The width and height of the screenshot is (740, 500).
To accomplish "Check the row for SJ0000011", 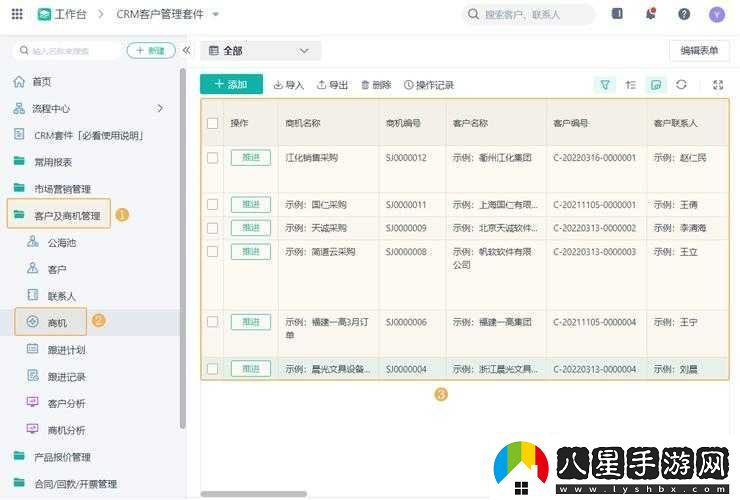I will 212,204.
